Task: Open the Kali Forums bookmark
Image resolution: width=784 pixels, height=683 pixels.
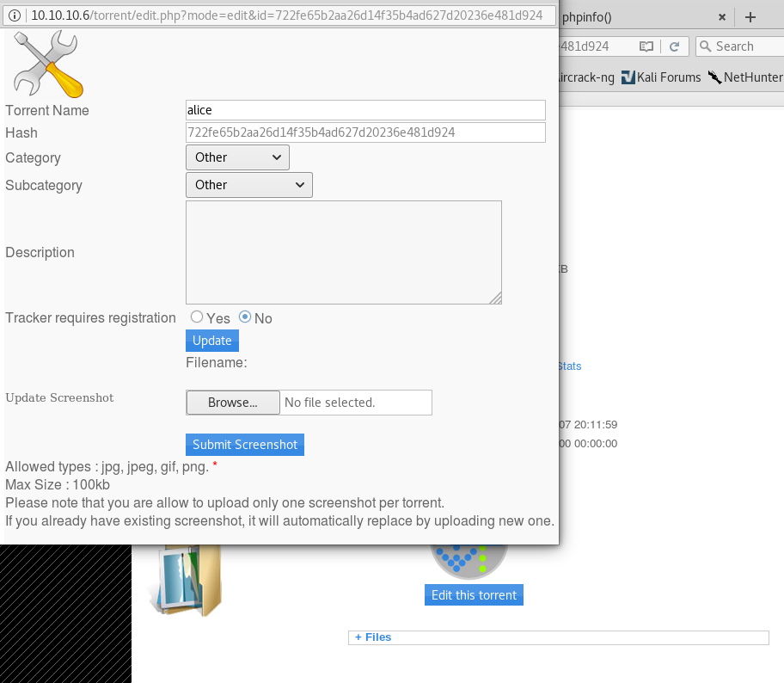Action: 660,77
